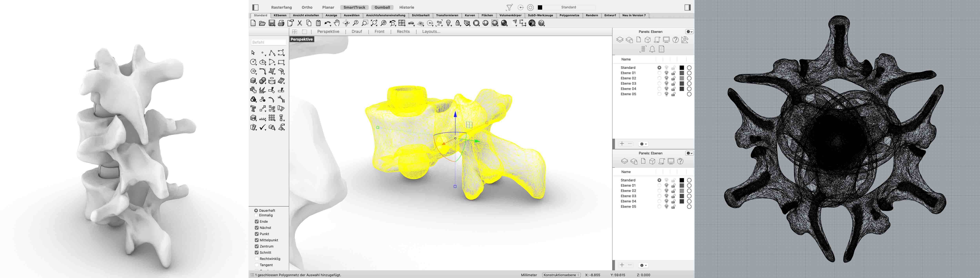Toggle the Gumball button

point(382,7)
